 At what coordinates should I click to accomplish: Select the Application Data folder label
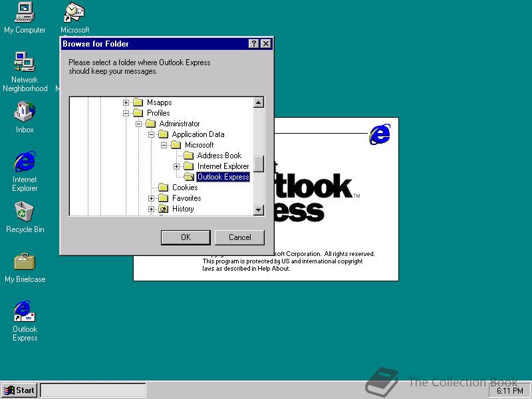point(198,134)
